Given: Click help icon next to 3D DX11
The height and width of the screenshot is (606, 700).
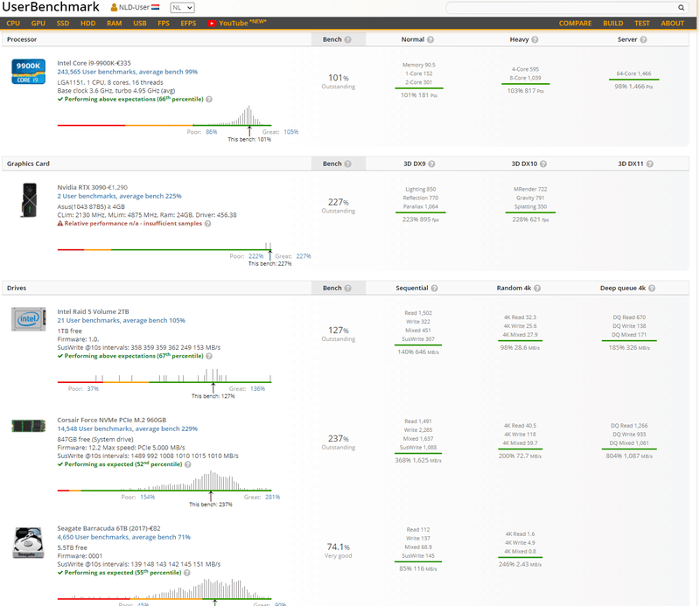Looking at the screenshot, I should [649, 164].
